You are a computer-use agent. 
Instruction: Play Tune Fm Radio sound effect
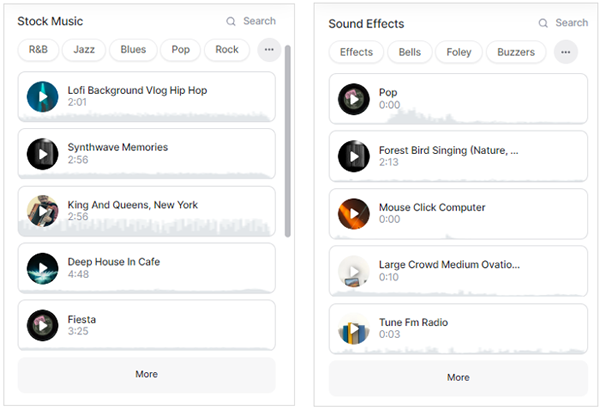(354, 329)
